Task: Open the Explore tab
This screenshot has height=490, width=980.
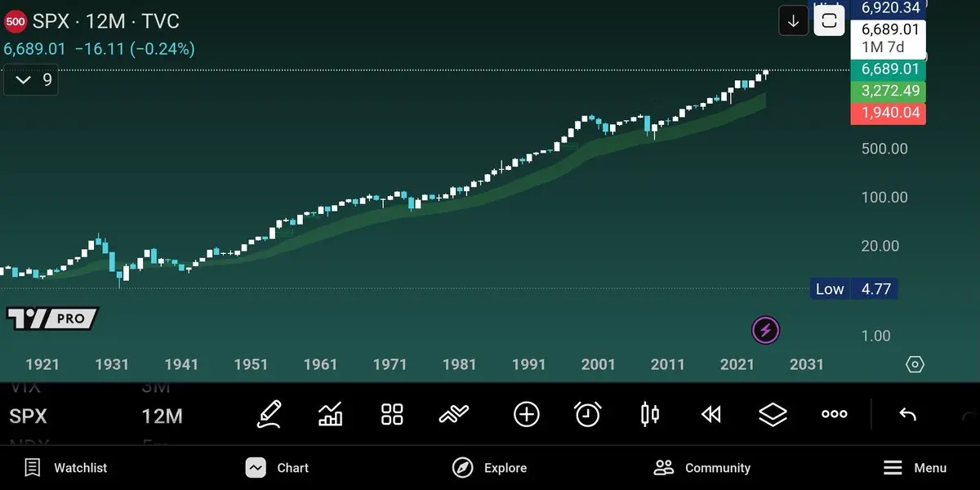Action: (489, 468)
